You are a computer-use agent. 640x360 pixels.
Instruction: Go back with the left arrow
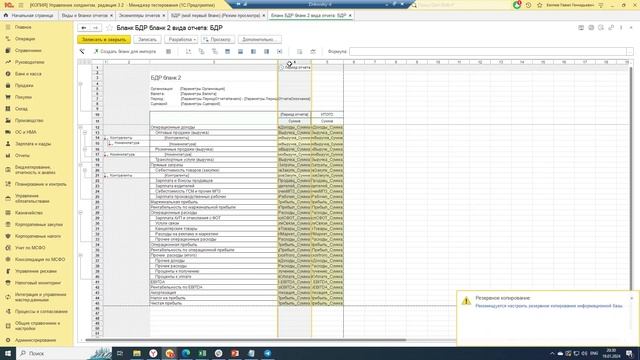[x=84, y=28]
